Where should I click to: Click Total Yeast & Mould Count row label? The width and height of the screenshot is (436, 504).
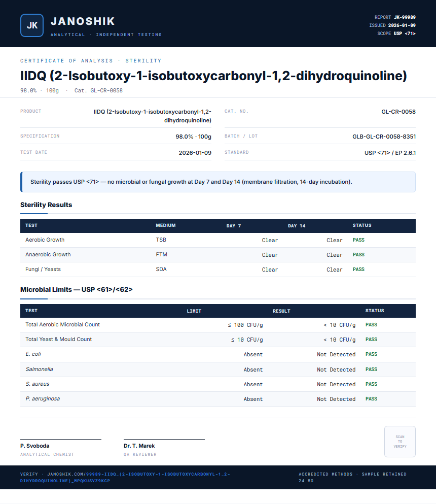[59, 340]
